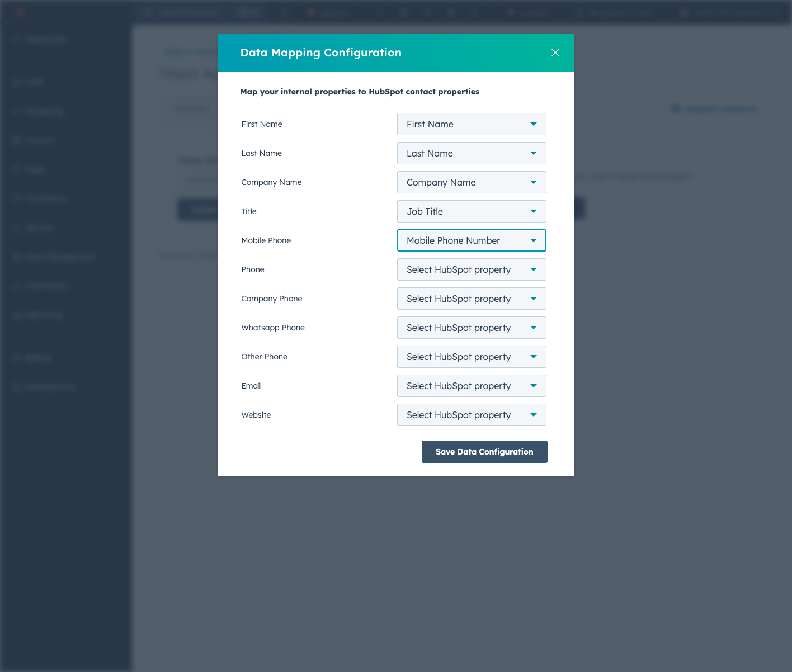Viewport: 792px width, 672px height.
Task: Click the 'Map your internal properties' heading text
Action: point(360,92)
